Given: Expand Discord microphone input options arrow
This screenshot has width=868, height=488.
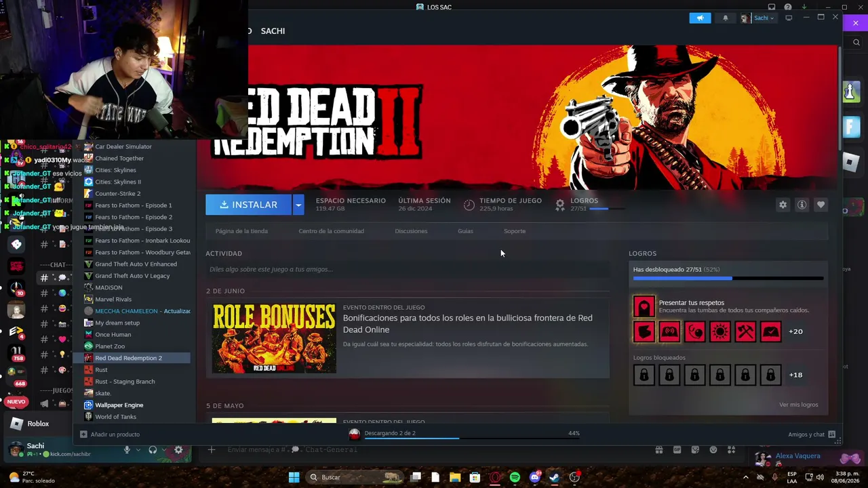Looking at the screenshot, I should coord(138,449).
